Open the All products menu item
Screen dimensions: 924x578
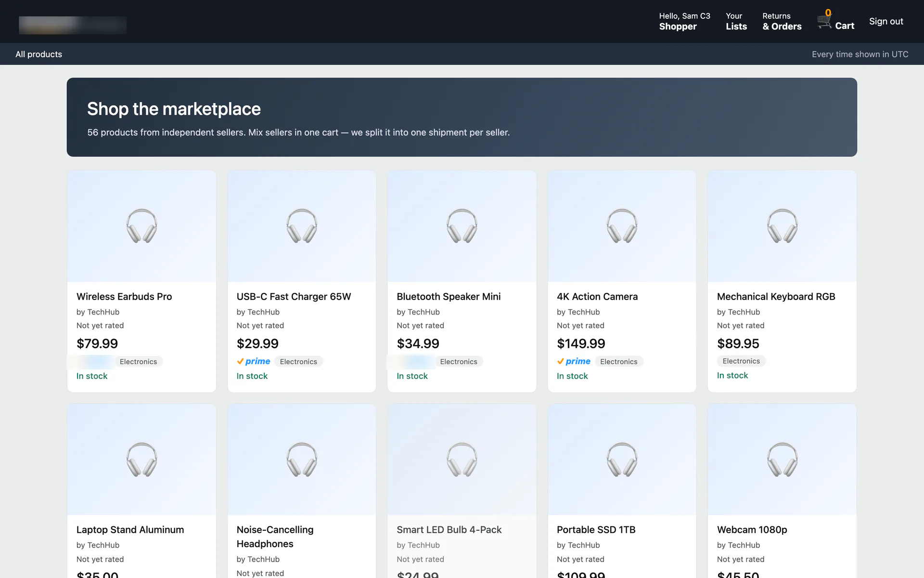38,54
